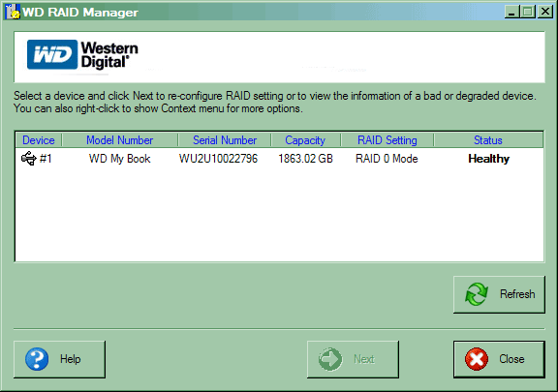Click the Next button

(353, 359)
